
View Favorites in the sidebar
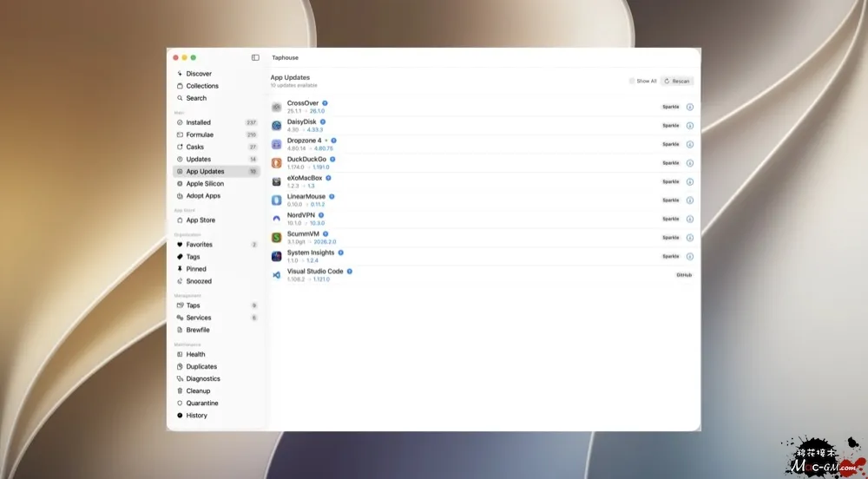point(216,245)
